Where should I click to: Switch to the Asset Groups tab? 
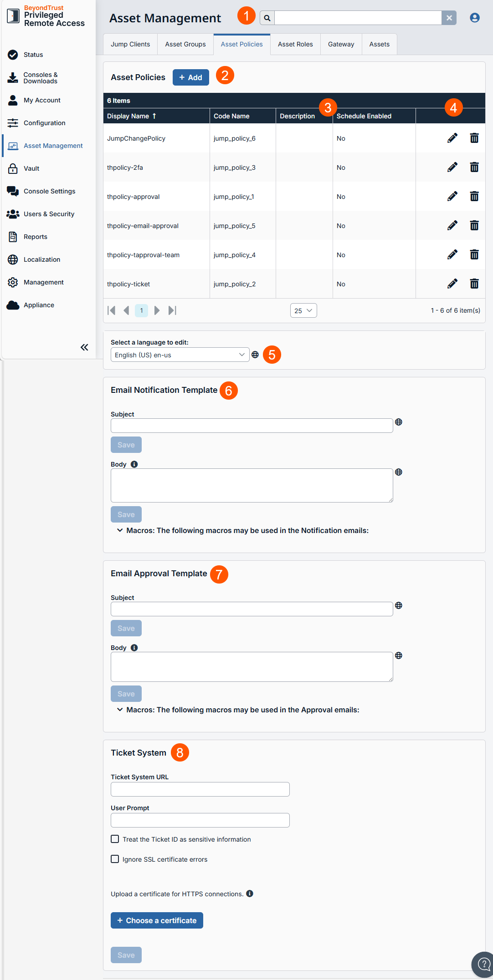[185, 44]
